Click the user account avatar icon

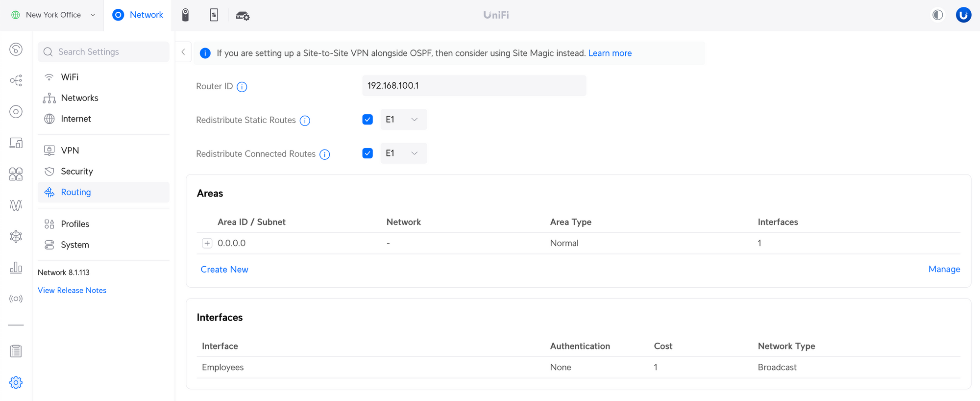coord(963,15)
